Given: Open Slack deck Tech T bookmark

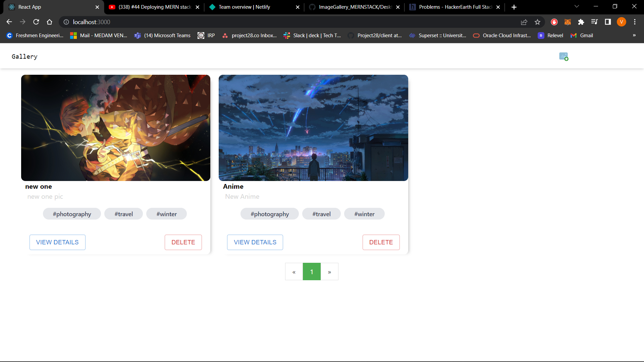Looking at the screenshot, I should 312,35.
